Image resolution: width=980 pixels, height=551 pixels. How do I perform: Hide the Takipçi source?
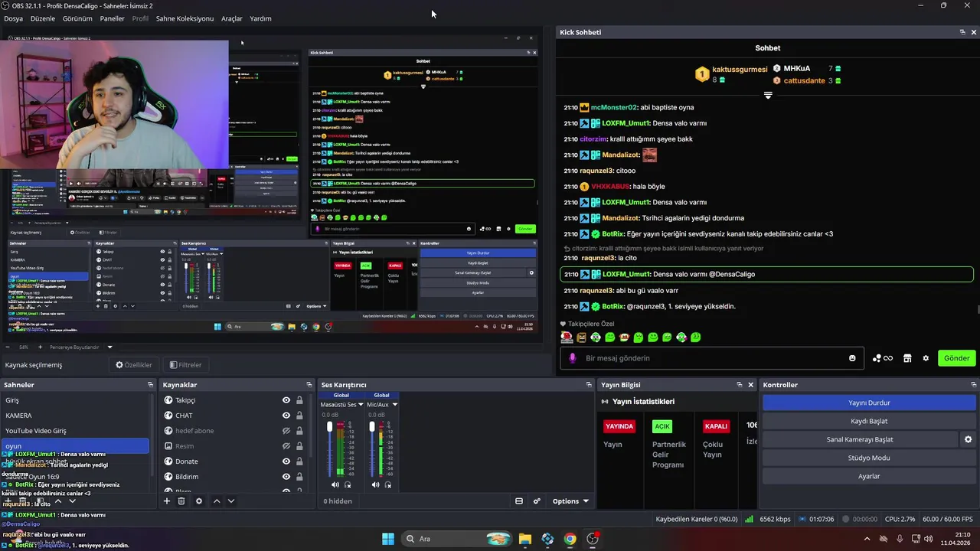(x=286, y=400)
